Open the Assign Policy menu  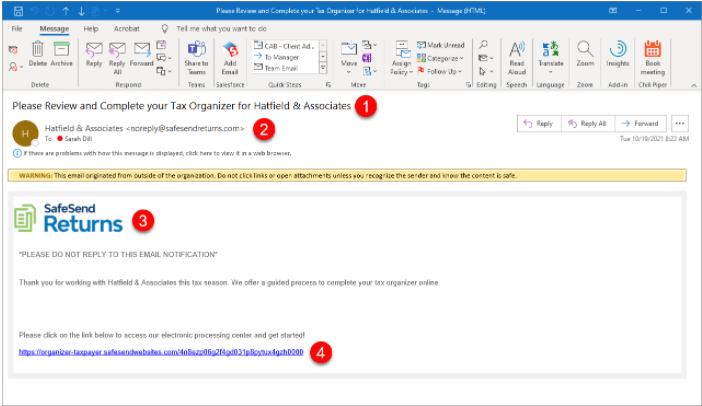pyautogui.click(x=402, y=58)
